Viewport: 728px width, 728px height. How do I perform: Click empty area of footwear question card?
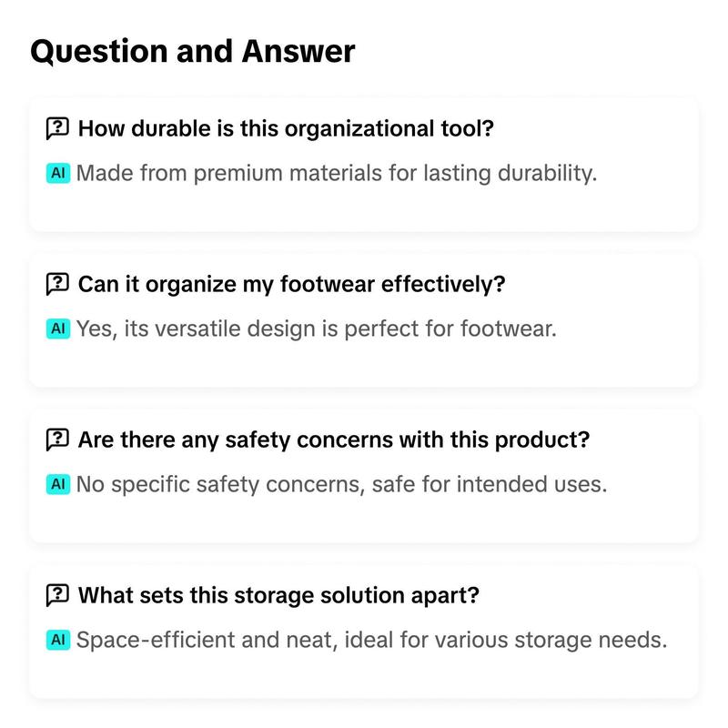tap(363, 365)
